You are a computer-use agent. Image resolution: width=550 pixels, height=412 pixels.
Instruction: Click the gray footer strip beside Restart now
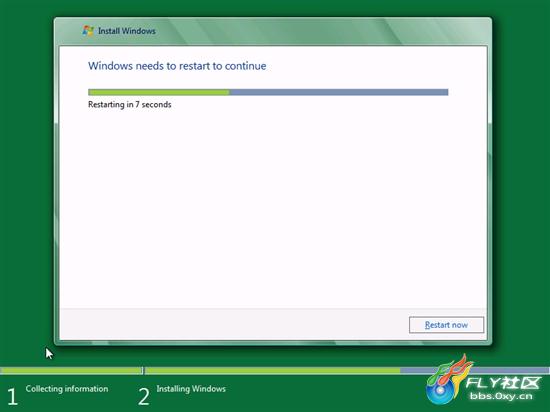pyautogui.click(x=234, y=324)
